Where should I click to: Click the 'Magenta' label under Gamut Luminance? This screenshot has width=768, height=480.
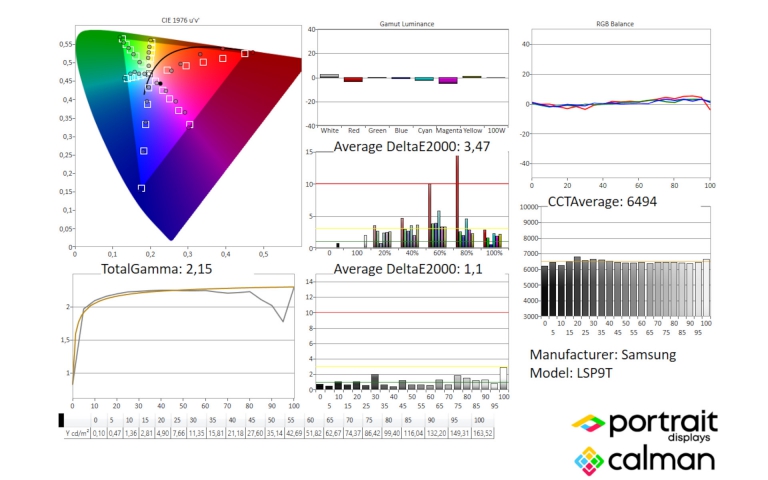pos(449,131)
